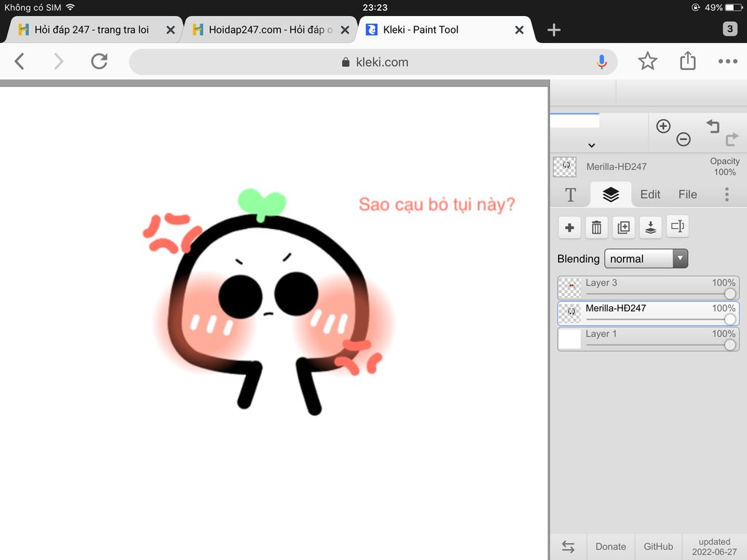Click the Layer 1 white thumbnail
This screenshot has width=747, height=560.
point(569,339)
